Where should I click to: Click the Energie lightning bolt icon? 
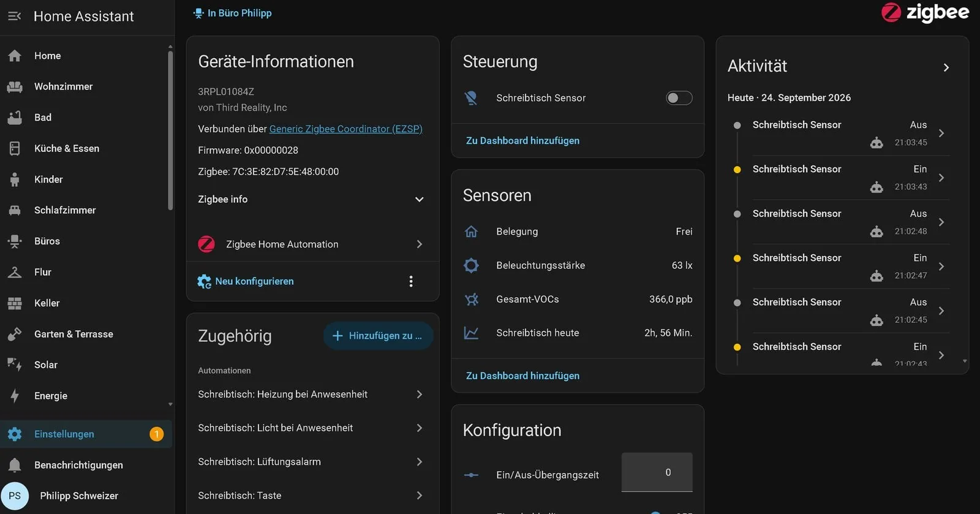[15, 396]
